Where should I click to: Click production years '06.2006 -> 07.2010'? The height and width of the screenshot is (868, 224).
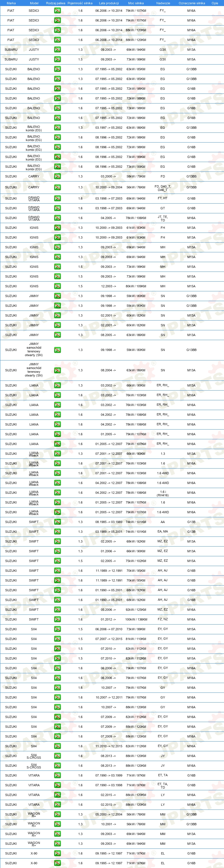coord(109,629)
